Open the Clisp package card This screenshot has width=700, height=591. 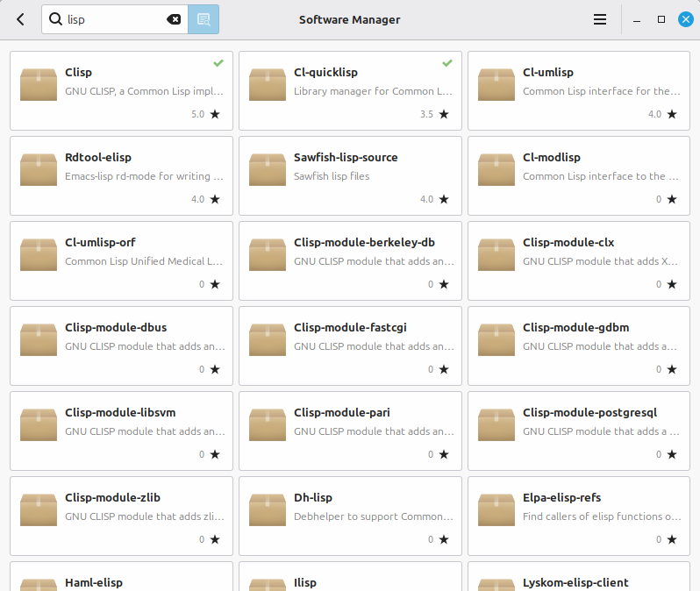click(x=121, y=90)
